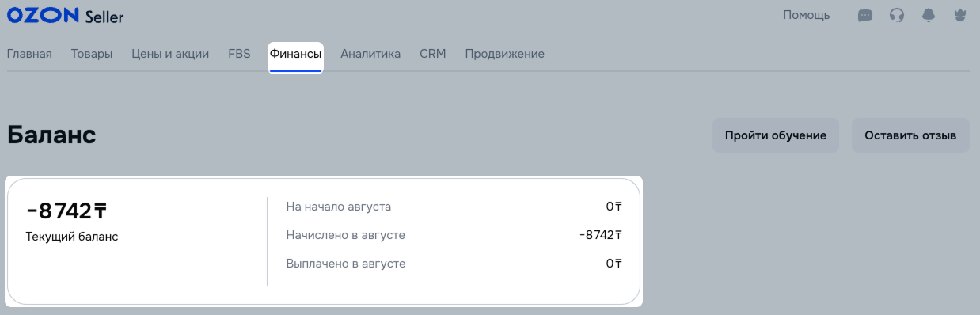The height and width of the screenshot is (315, 980).
Task: Select the FBS tab
Action: point(239,54)
